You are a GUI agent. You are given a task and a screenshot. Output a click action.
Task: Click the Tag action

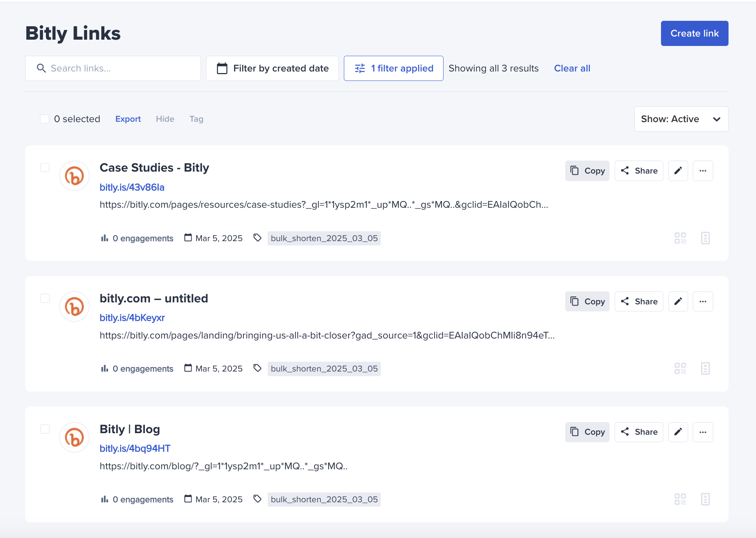(196, 119)
